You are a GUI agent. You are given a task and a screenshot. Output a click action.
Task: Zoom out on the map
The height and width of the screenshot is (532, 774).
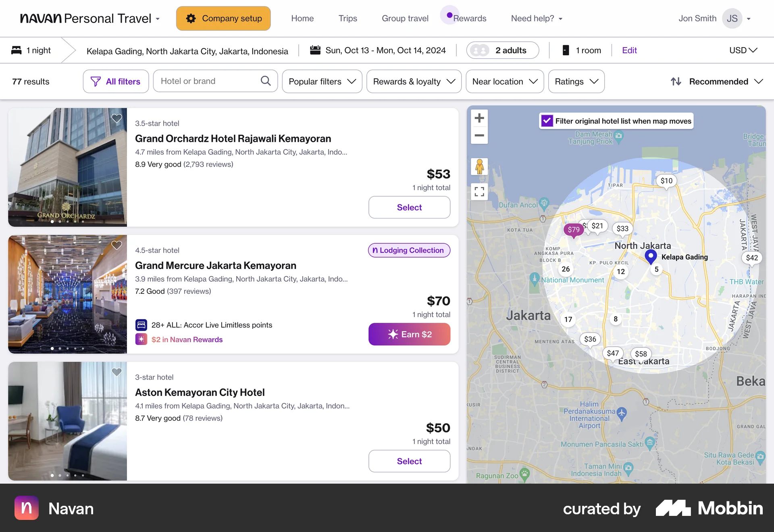click(479, 136)
